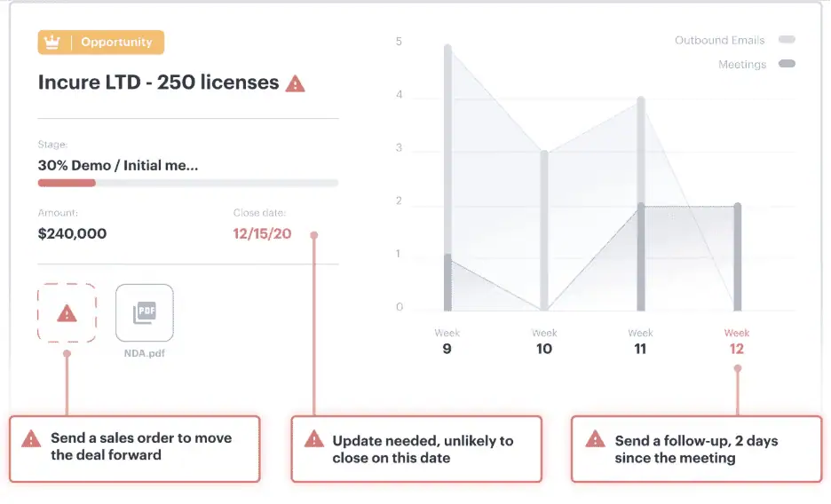
Task: Toggle the Meetings legend pill
Action: pyautogui.click(x=787, y=64)
